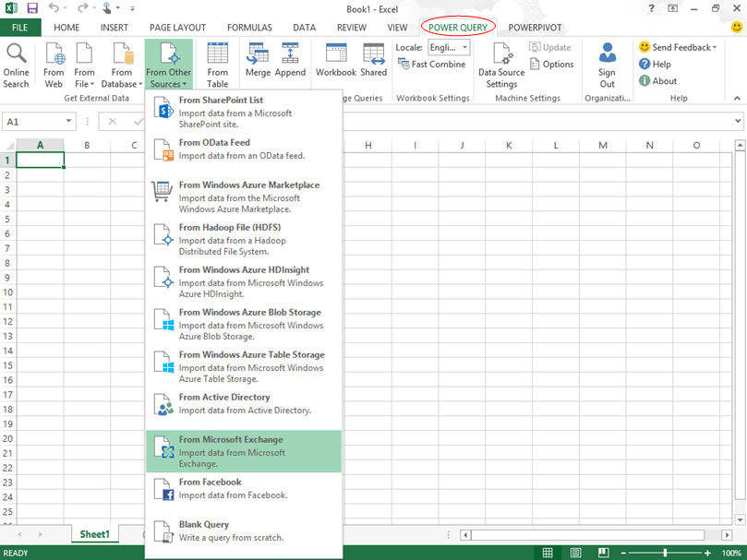This screenshot has height=560, width=747.
Task: Expand the formula bar
Action: click(x=738, y=121)
